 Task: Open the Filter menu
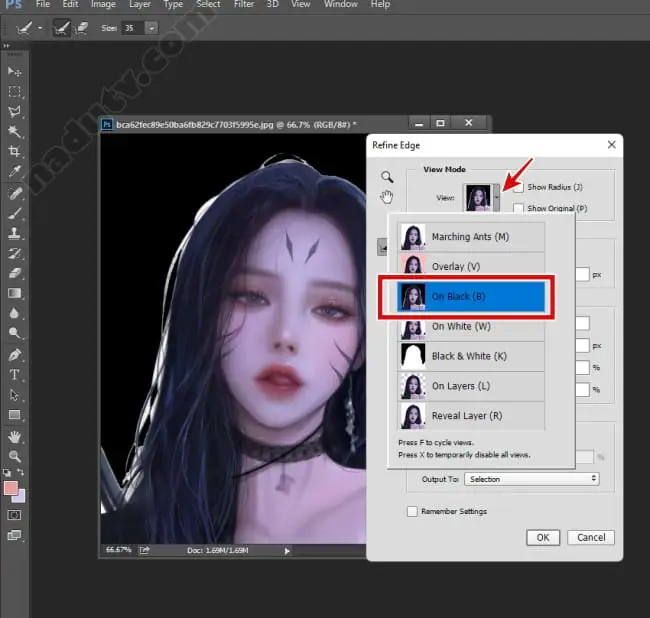(244, 4)
